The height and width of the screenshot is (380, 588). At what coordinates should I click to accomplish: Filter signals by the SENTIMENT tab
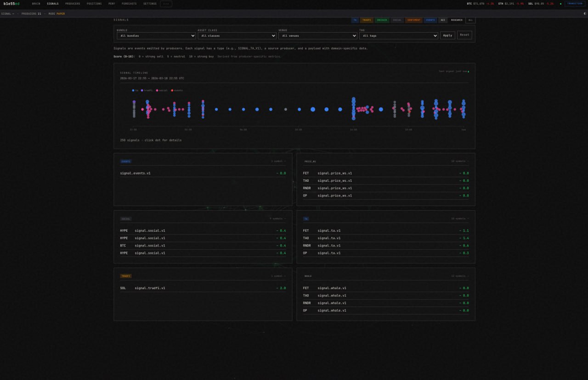click(x=414, y=20)
